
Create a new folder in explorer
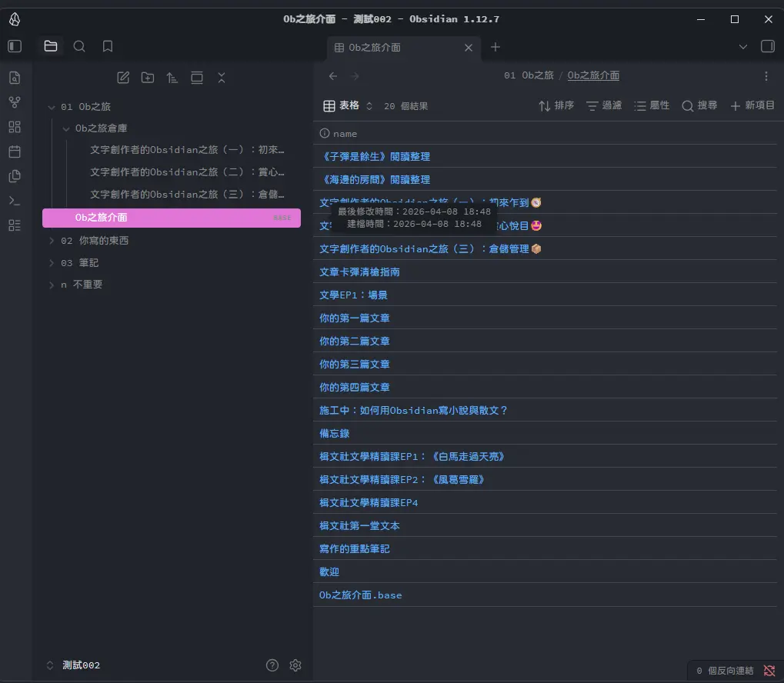pyautogui.click(x=148, y=78)
